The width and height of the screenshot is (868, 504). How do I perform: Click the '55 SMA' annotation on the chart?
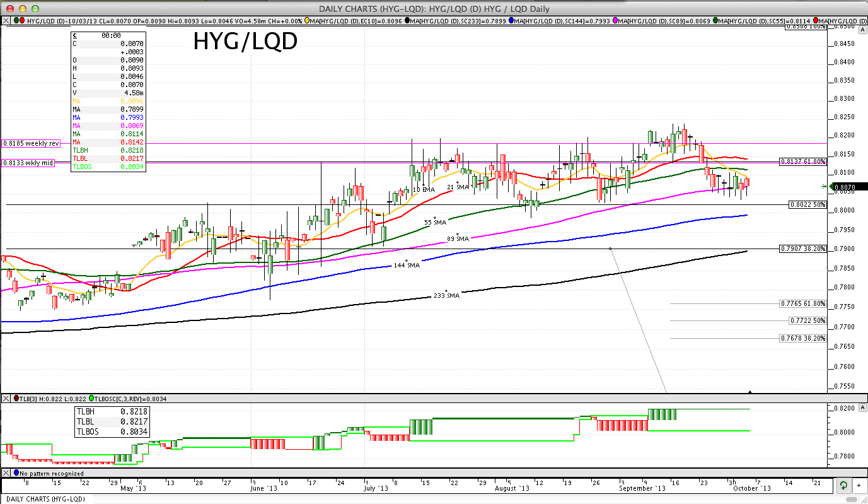(x=436, y=223)
